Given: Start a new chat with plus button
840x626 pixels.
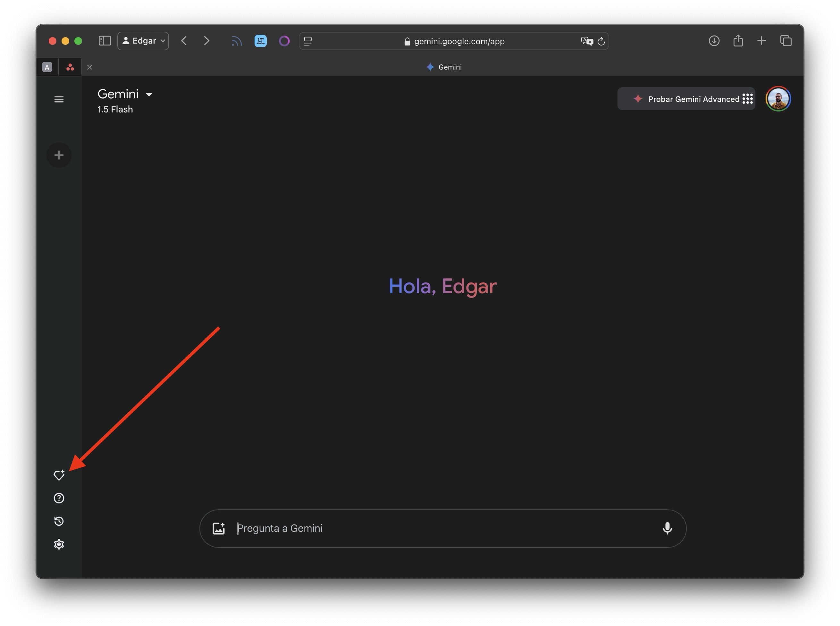Looking at the screenshot, I should click(x=59, y=155).
